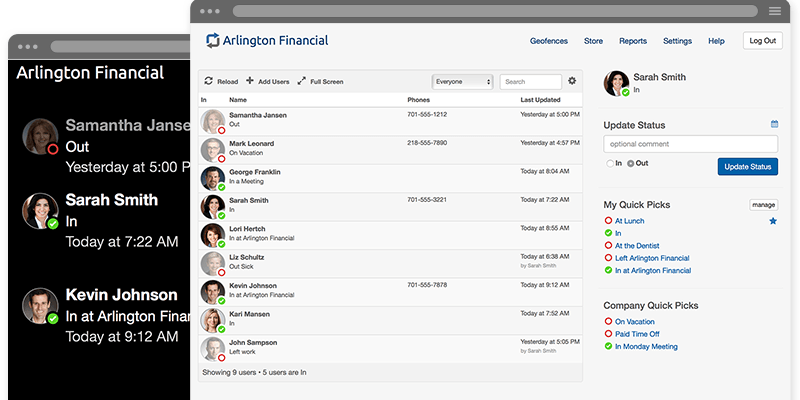Click the blue star icon in My Quick Picks
Image resolution: width=800 pixels, height=400 pixels.
772,221
